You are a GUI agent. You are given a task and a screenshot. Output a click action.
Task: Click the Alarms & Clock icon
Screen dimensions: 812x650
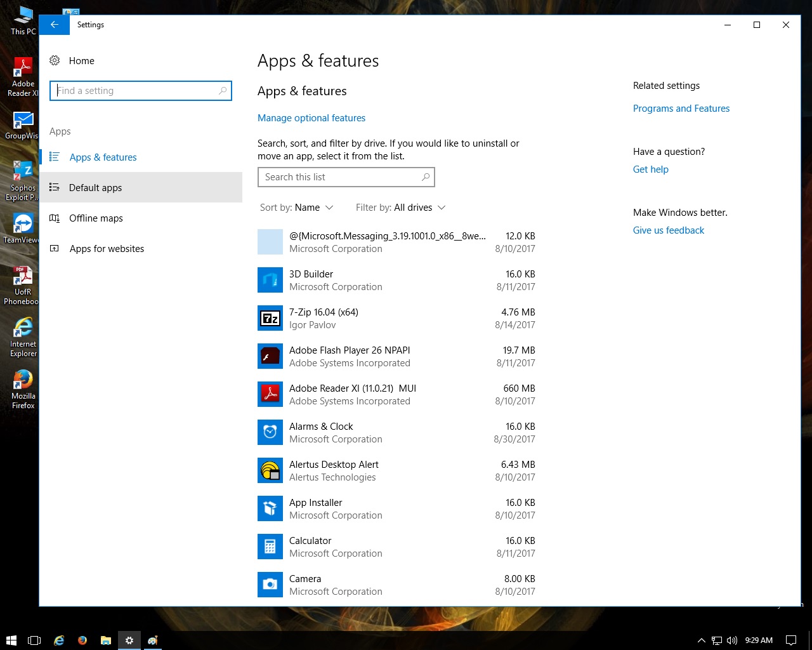click(270, 432)
